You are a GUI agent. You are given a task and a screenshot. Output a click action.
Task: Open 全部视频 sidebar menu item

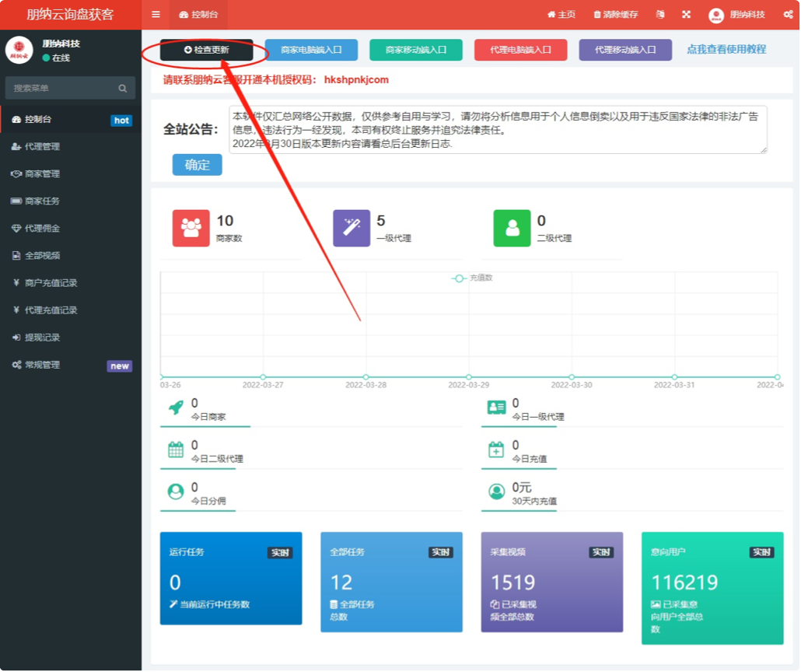71,256
